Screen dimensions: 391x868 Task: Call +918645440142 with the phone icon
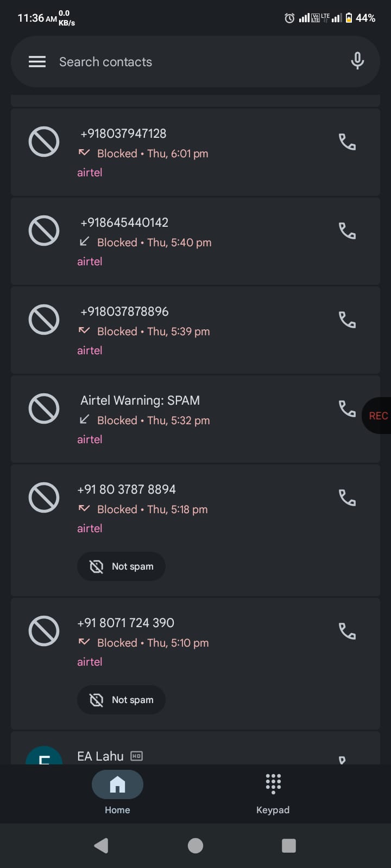click(x=347, y=231)
